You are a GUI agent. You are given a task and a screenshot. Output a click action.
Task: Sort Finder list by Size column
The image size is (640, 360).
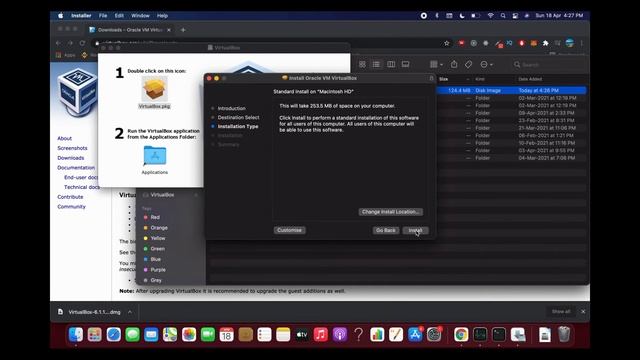pos(444,79)
